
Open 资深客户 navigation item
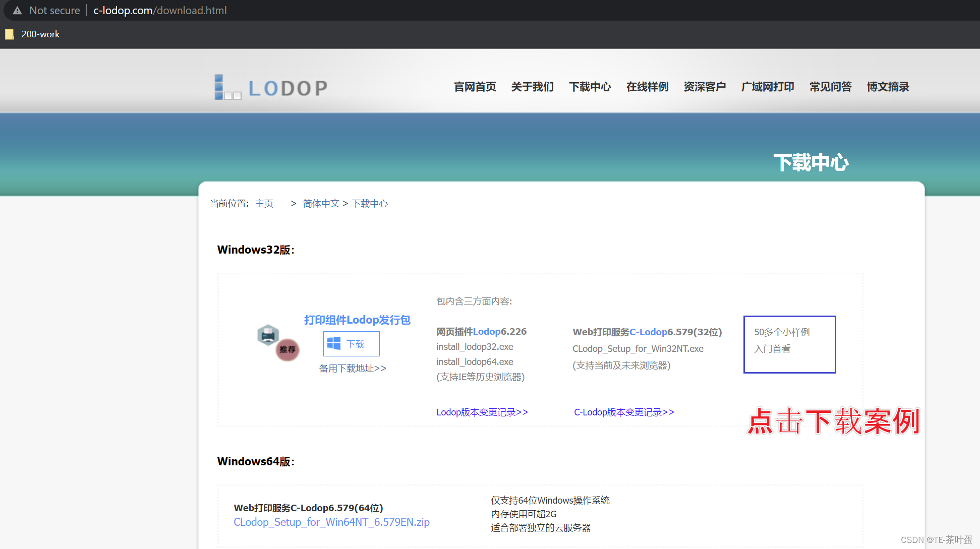pyautogui.click(x=705, y=87)
